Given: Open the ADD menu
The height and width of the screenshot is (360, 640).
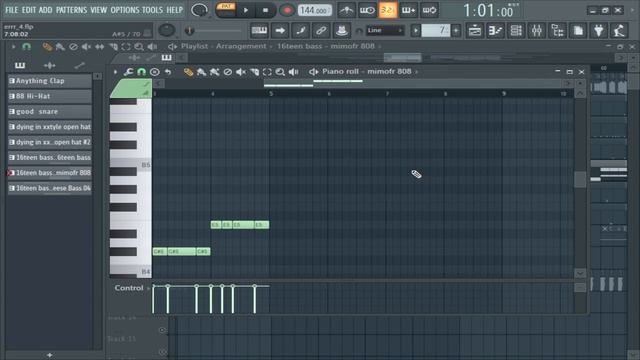Looking at the screenshot, I should [x=45, y=10].
